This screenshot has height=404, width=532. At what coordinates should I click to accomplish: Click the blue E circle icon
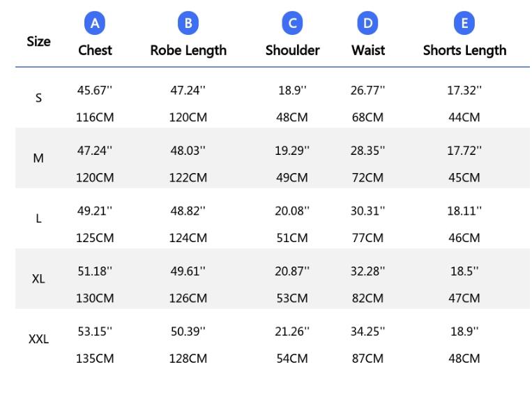[464, 23]
